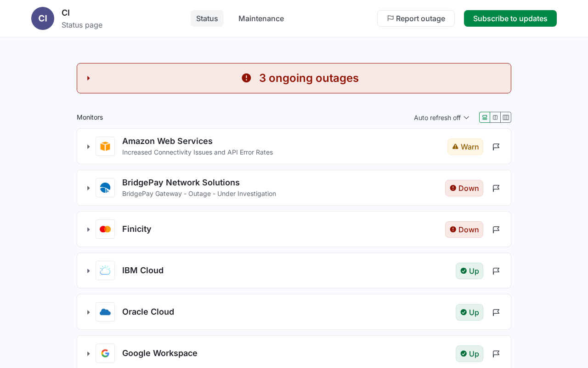
Task: Expand the 3 ongoing outages banner
Action: click(x=89, y=78)
